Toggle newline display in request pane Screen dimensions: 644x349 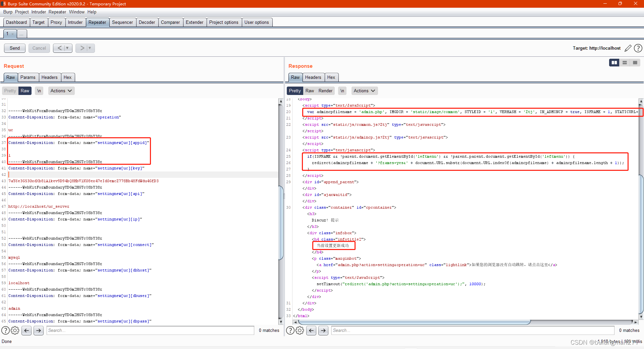click(39, 91)
